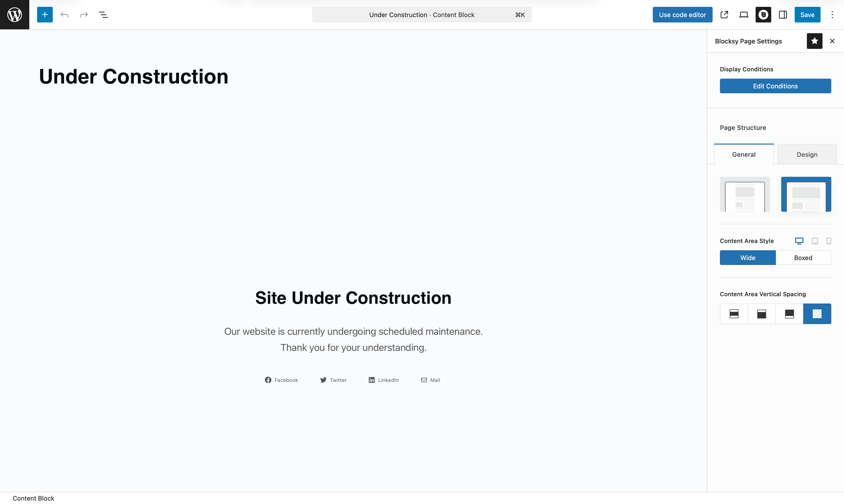Viewport: 844px width, 504px height.
Task: Click Use code editor button
Action: [x=682, y=15]
